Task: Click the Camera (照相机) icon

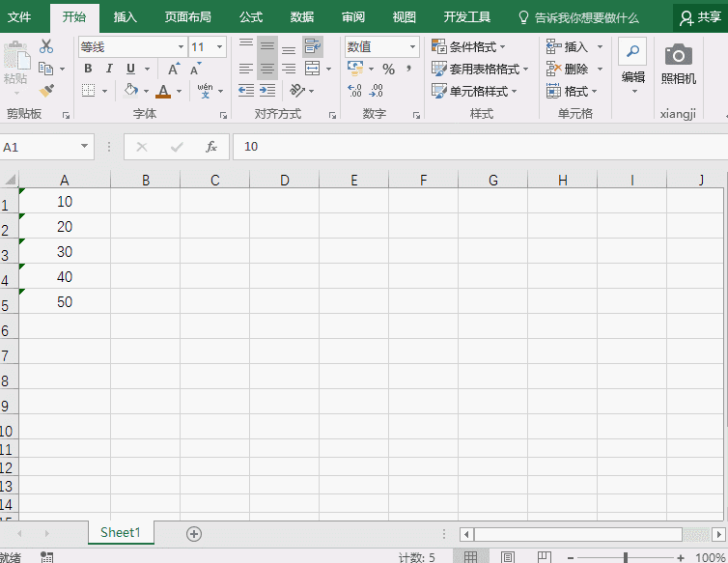Action: (679, 56)
